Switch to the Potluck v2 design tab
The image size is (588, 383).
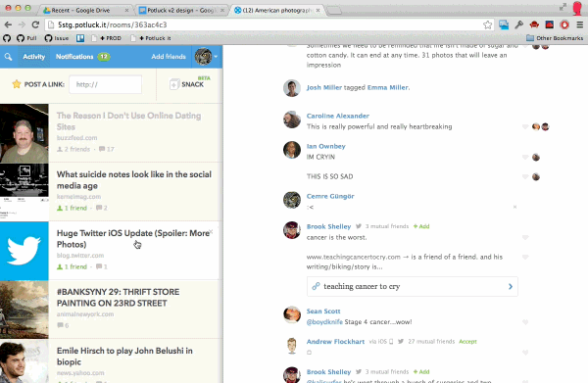coord(182,10)
